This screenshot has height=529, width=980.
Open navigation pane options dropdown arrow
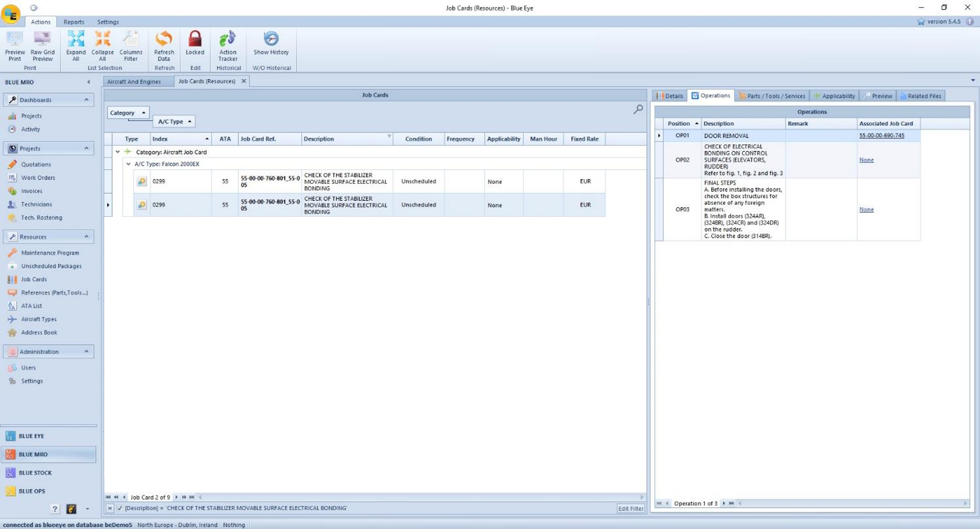click(x=87, y=509)
